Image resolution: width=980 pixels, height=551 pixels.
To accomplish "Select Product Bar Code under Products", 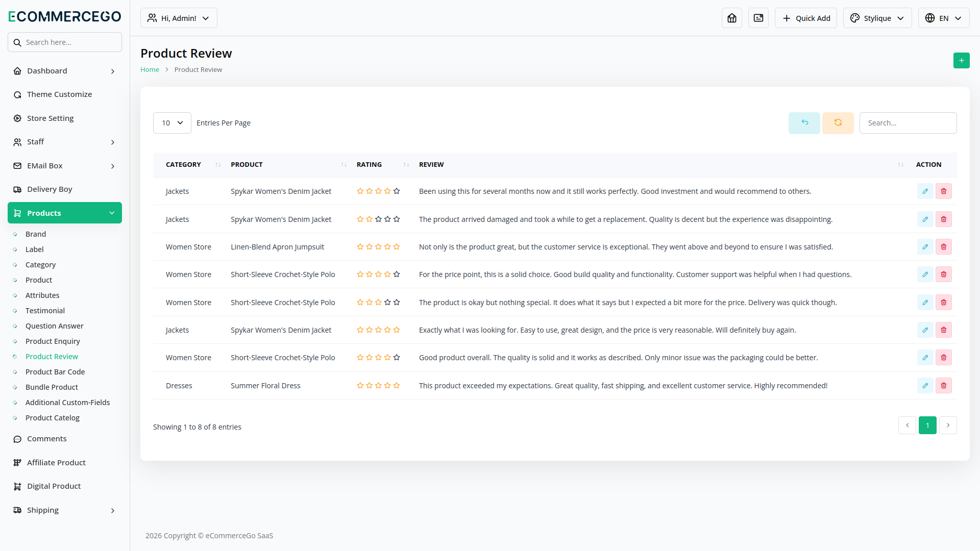I will [x=55, y=372].
